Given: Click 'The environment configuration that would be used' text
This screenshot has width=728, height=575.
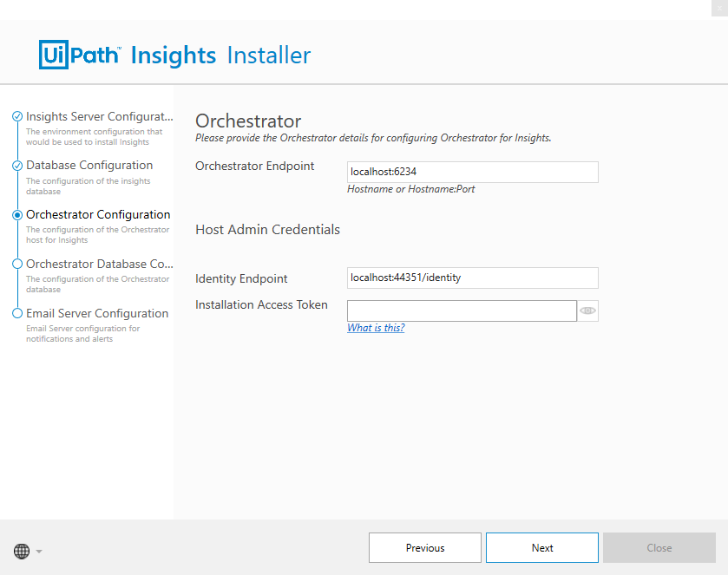Looking at the screenshot, I should coord(95,137).
